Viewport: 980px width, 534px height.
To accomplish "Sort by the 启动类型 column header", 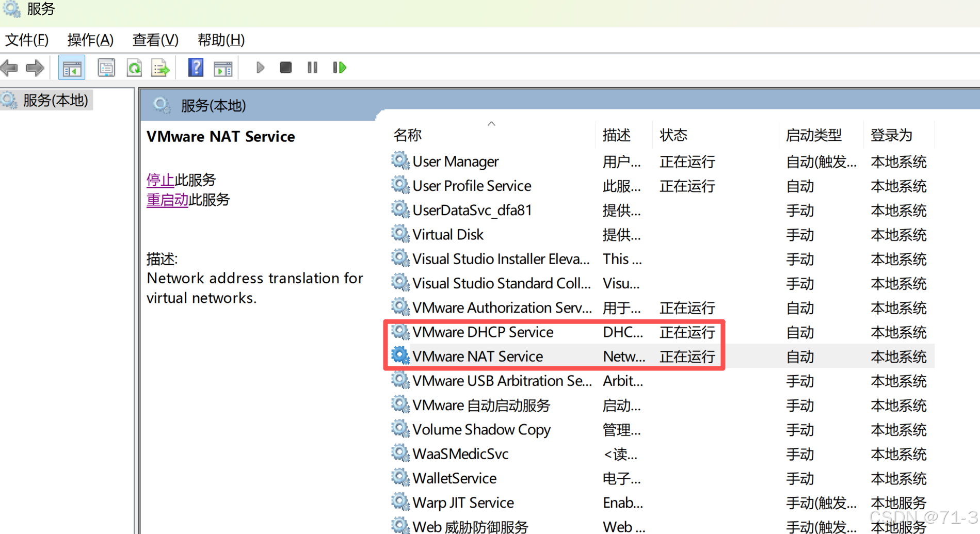I will (x=814, y=135).
